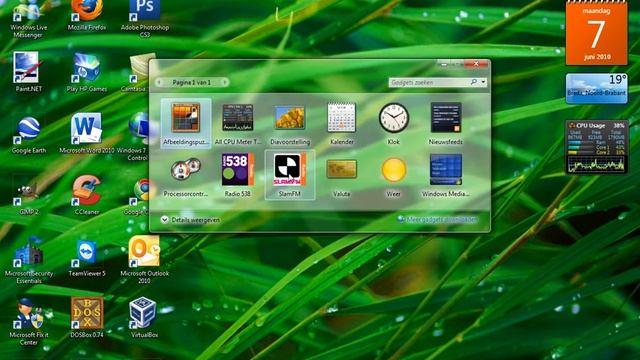Select the Radio 538 gadget
Image resolution: width=640 pixels, height=360 pixels.
tap(238, 176)
